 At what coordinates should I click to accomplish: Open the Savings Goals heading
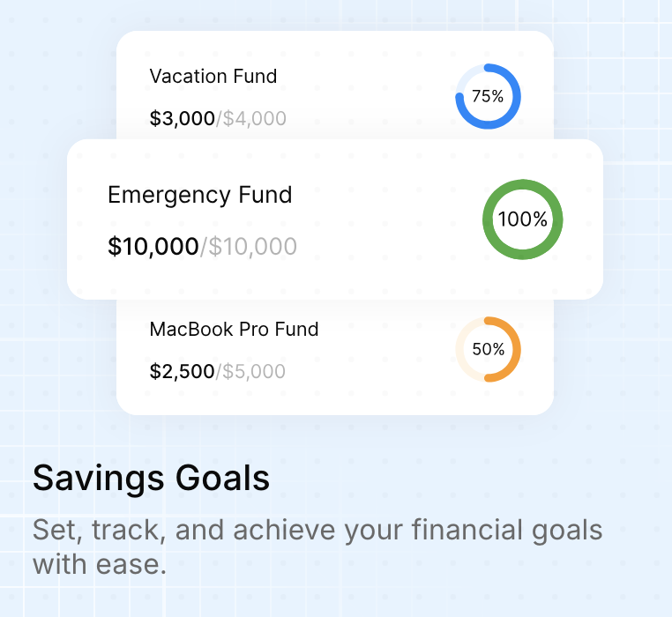[152, 479]
